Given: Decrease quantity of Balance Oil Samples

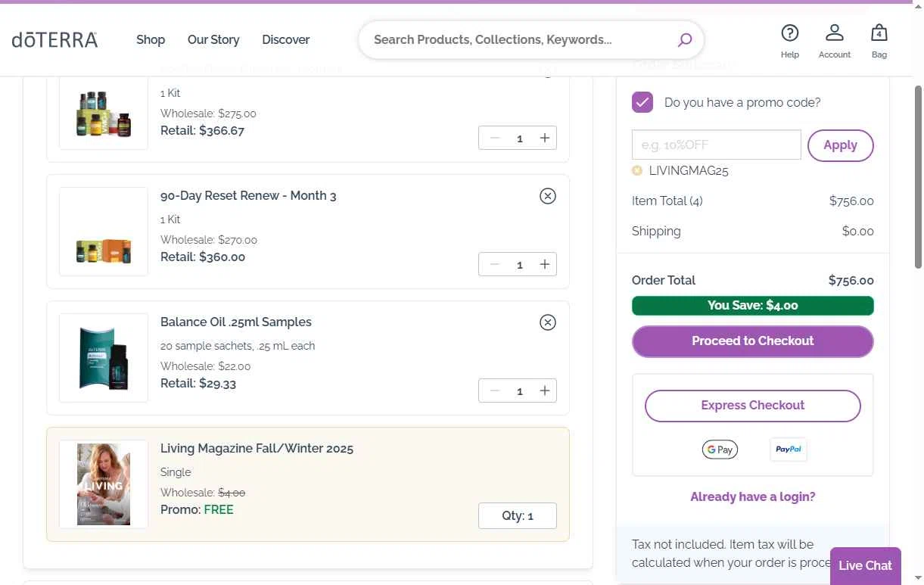Looking at the screenshot, I should click(x=495, y=391).
